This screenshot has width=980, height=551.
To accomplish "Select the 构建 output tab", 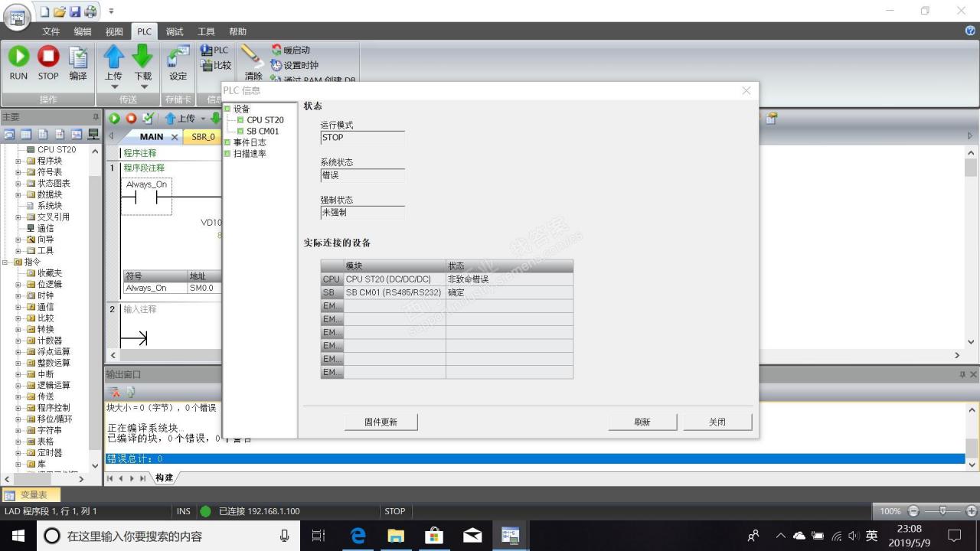I will tap(164, 478).
